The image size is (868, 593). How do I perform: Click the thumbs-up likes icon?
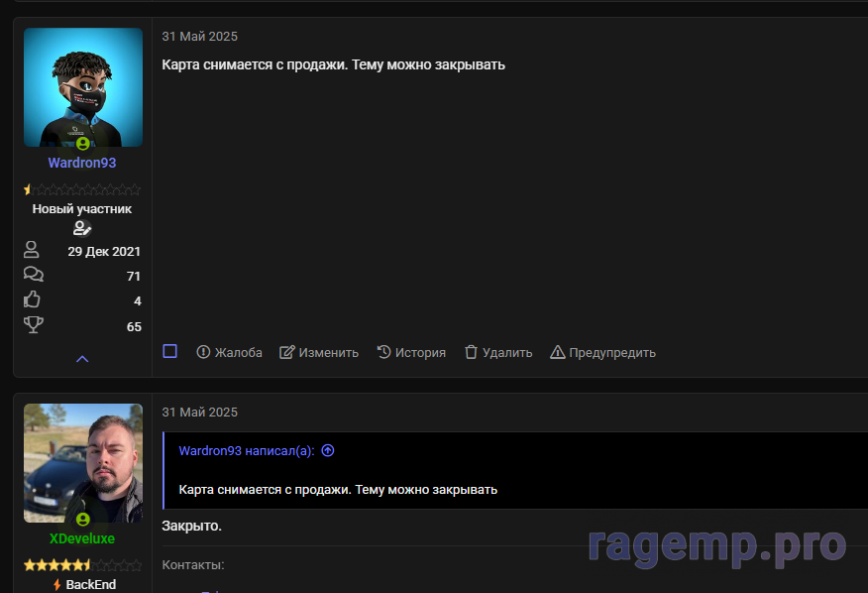click(32, 299)
